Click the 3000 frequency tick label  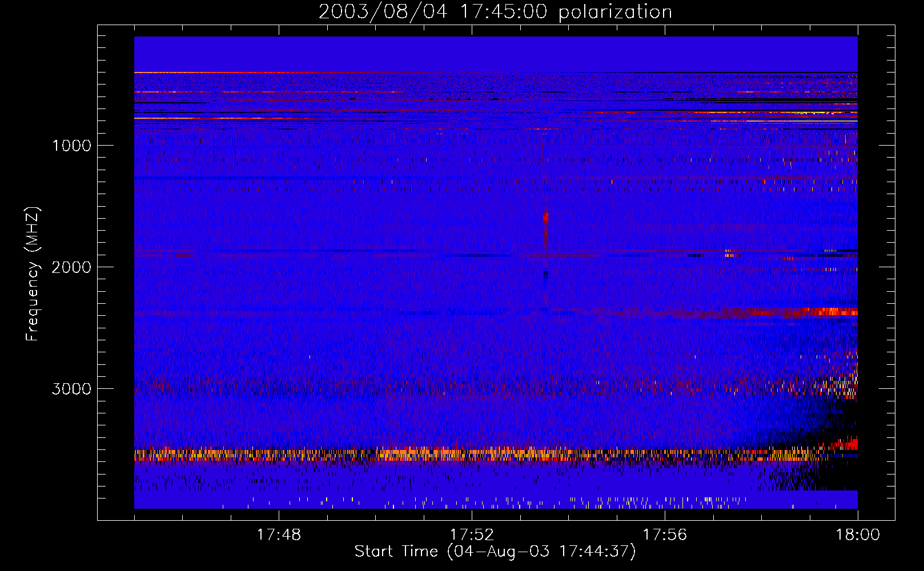pos(71,389)
